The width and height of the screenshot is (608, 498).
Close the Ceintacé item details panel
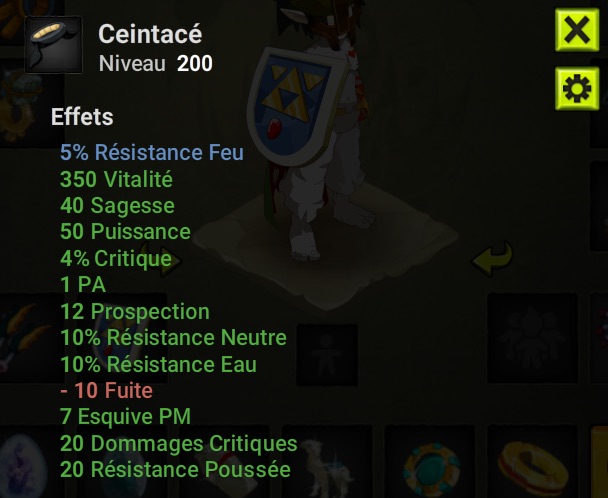[577, 30]
